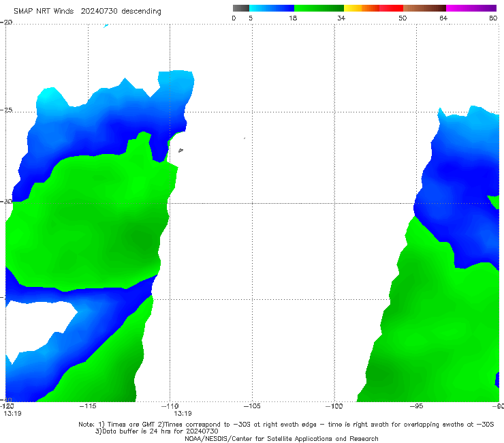Image resolution: width=504 pixels, height=443 pixels.
Task: Click the color bar label '64'
Action: 443,18
